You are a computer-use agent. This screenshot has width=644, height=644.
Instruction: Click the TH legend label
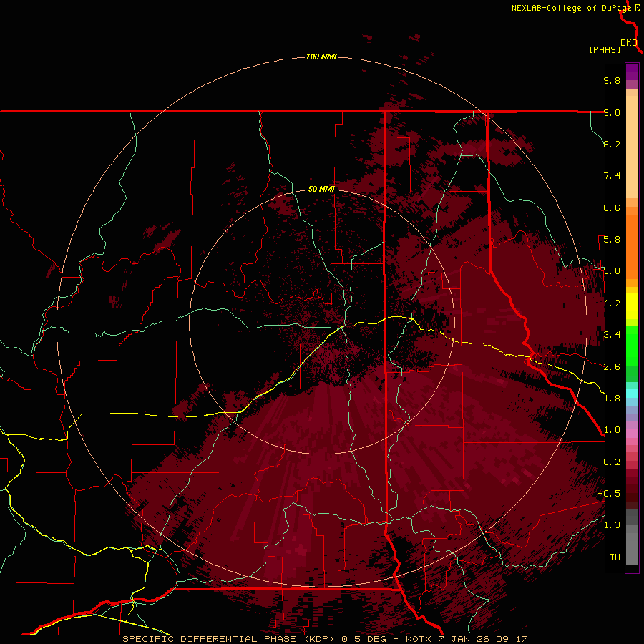tap(615, 557)
